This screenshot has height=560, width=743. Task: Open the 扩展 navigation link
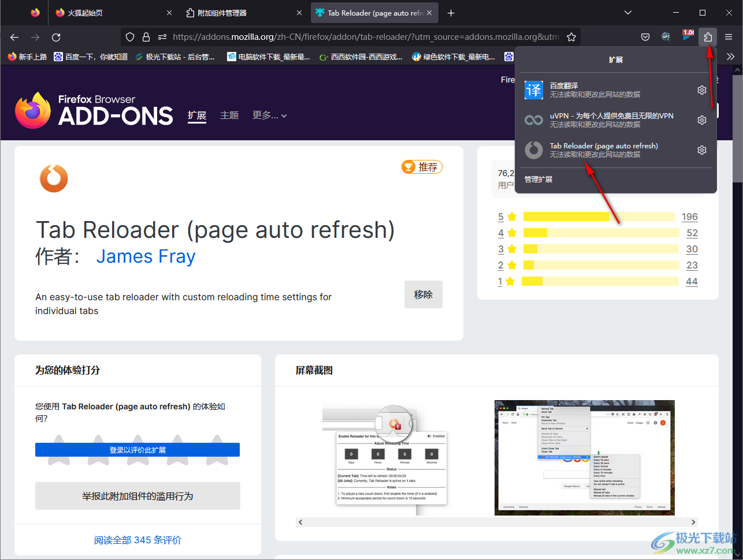pyautogui.click(x=197, y=115)
